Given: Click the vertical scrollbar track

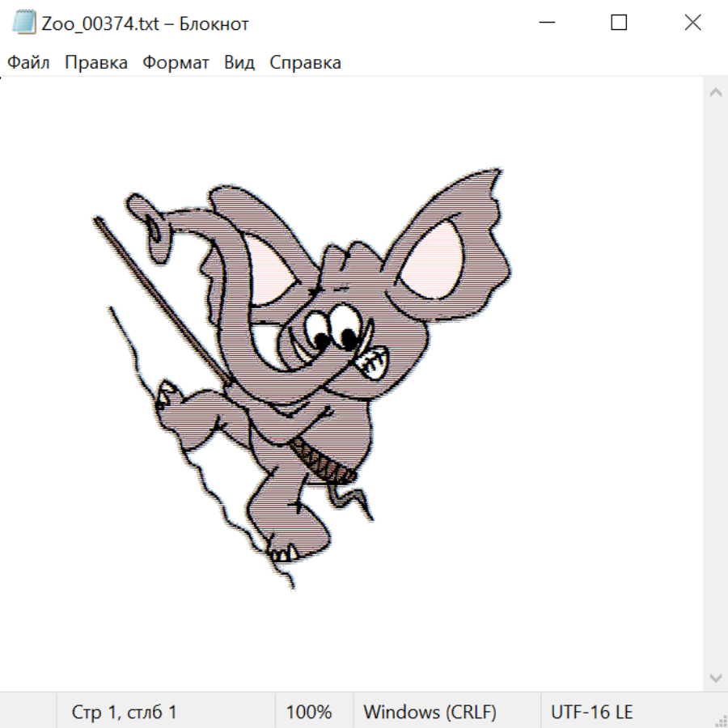Looking at the screenshot, I should click(715, 384).
